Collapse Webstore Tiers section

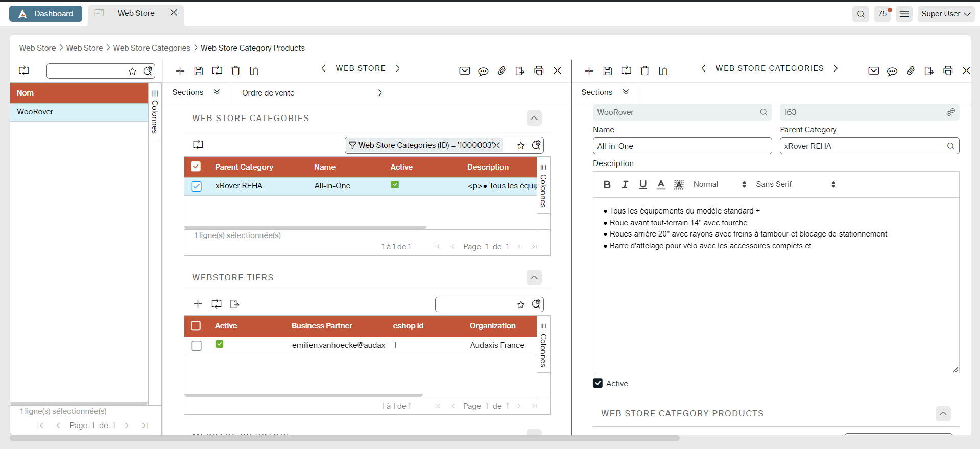pos(534,277)
